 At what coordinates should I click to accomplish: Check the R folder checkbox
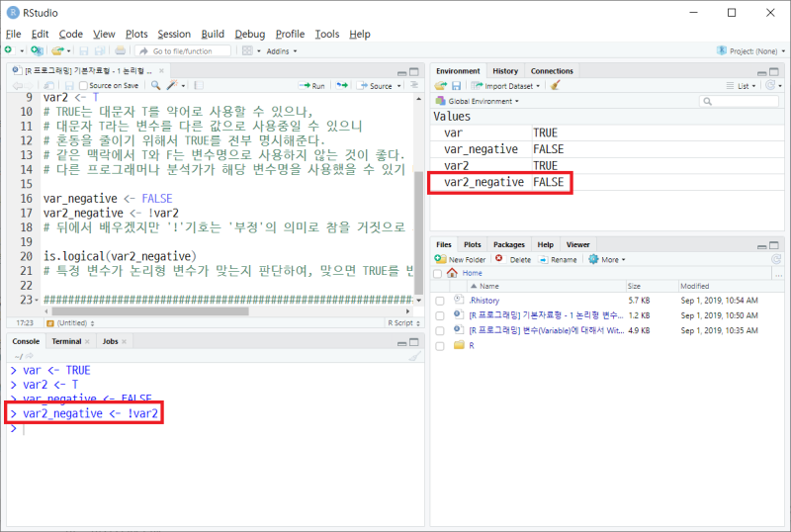point(440,346)
